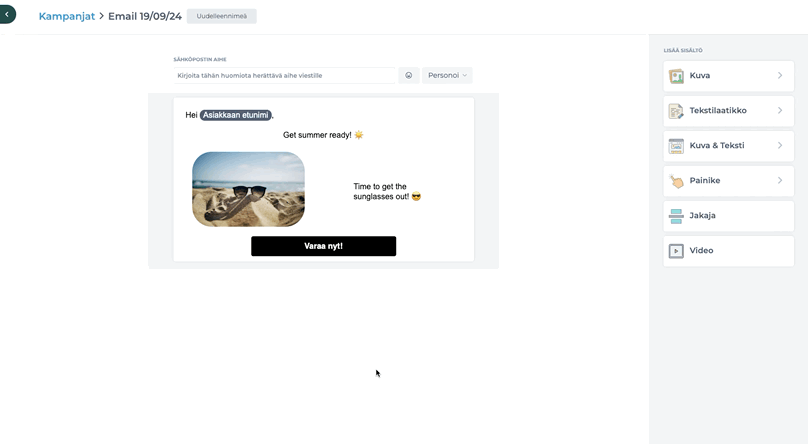Expand the Kuva chevron arrow
This screenshot has width=808, height=444.
point(780,75)
